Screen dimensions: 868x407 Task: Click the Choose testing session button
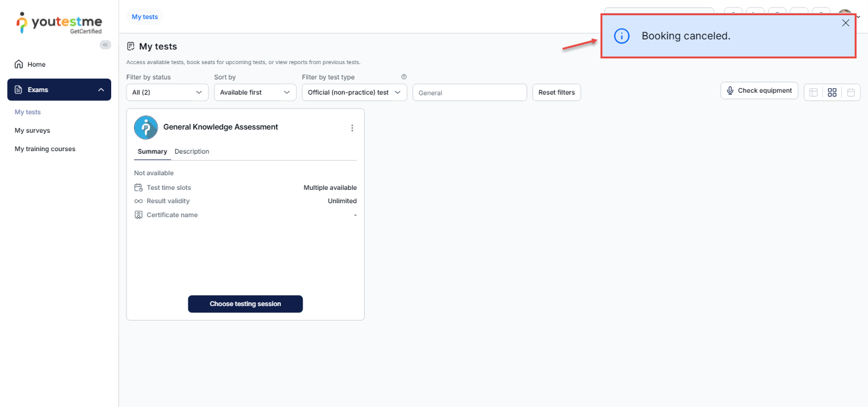pyautogui.click(x=245, y=304)
